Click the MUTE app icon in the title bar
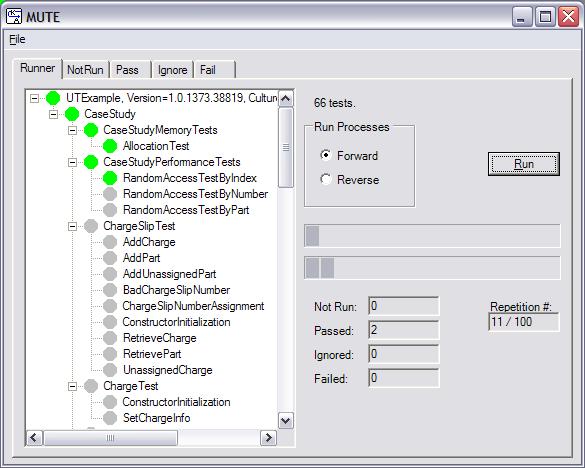 [x=14, y=17]
